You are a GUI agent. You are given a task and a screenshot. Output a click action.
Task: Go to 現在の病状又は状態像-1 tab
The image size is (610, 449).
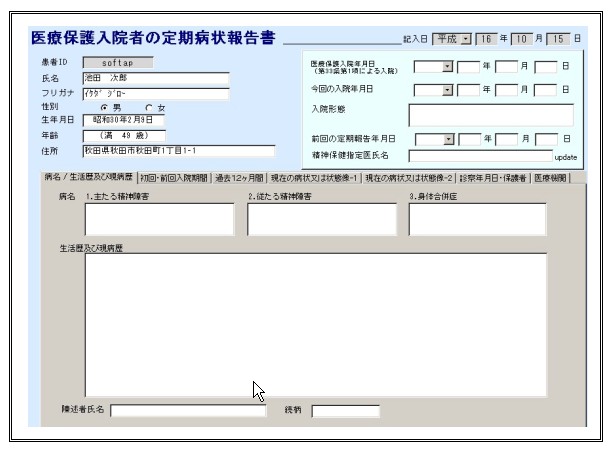[314, 177]
